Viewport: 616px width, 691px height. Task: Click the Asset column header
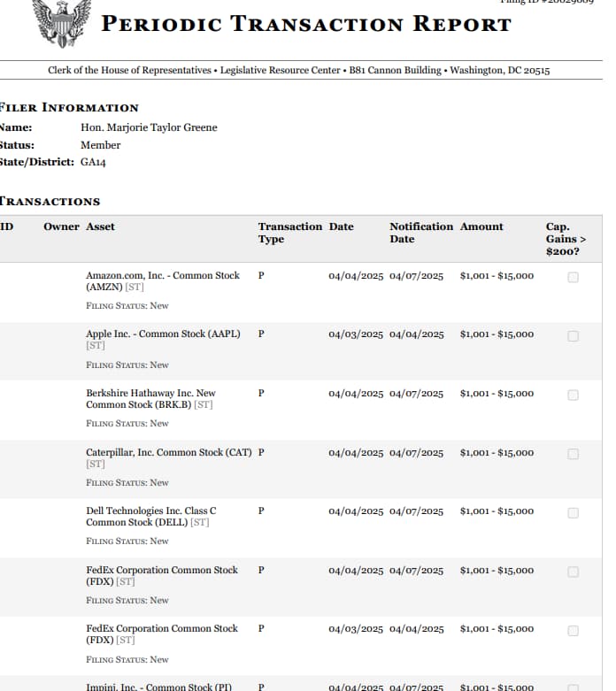(100, 227)
